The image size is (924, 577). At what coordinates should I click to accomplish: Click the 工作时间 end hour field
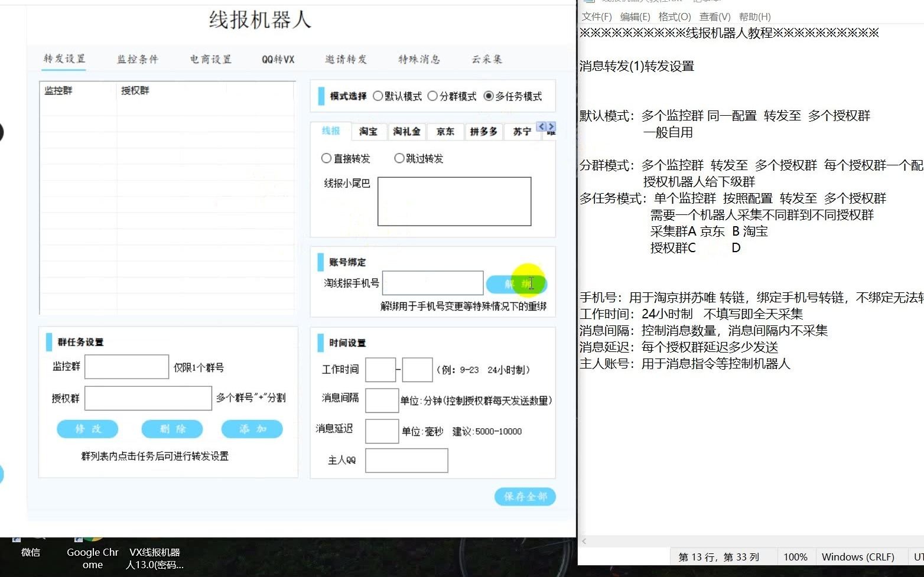[x=417, y=370]
